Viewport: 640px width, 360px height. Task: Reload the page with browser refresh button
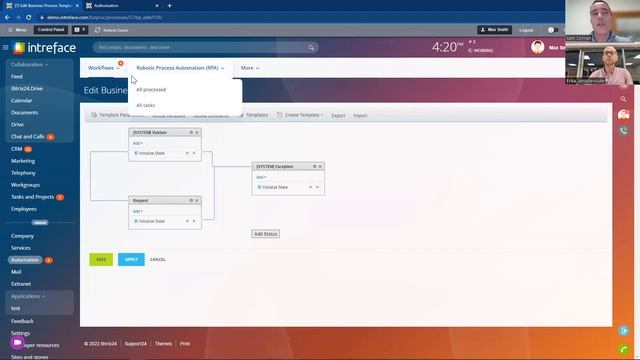click(x=29, y=18)
